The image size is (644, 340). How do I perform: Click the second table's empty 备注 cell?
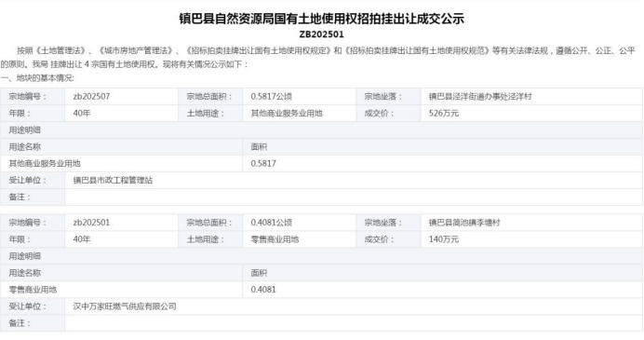pyautogui.click(x=354, y=323)
